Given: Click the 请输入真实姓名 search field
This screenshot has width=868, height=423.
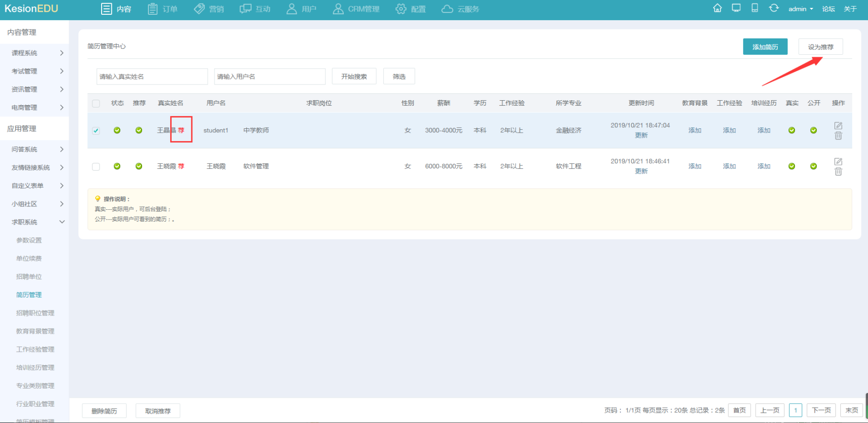Looking at the screenshot, I should (x=152, y=77).
